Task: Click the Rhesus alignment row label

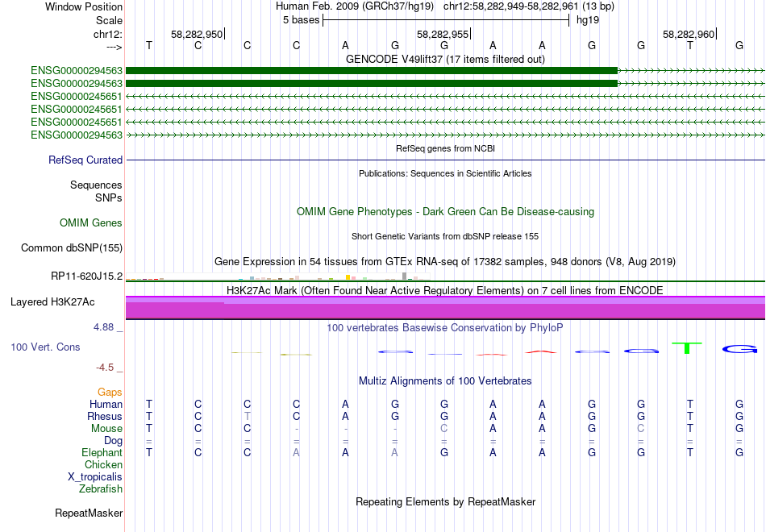Action: click(x=105, y=416)
